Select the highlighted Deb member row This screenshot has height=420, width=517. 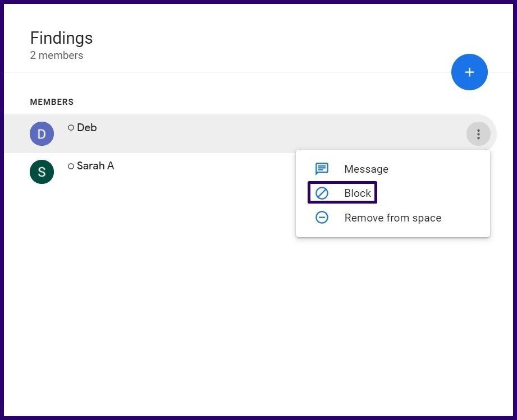point(250,134)
